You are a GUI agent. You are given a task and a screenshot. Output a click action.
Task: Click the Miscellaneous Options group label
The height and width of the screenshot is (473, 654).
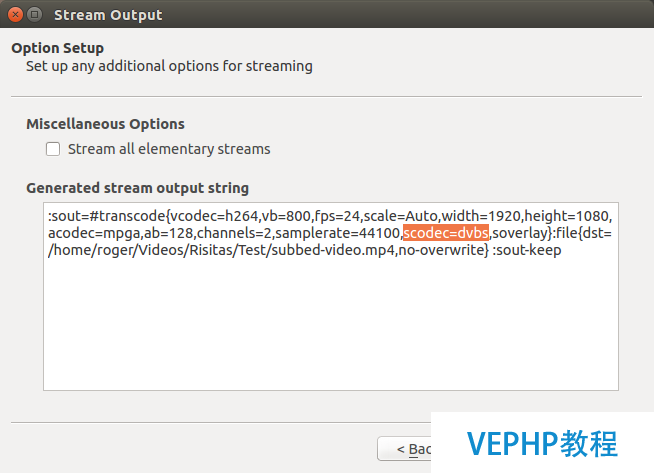[x=106, y=124]
